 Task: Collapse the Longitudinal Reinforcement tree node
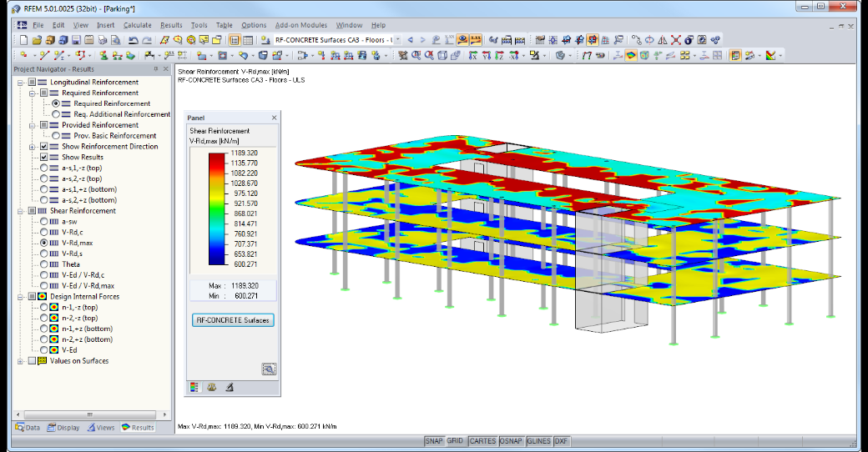[x=21, y=83]
